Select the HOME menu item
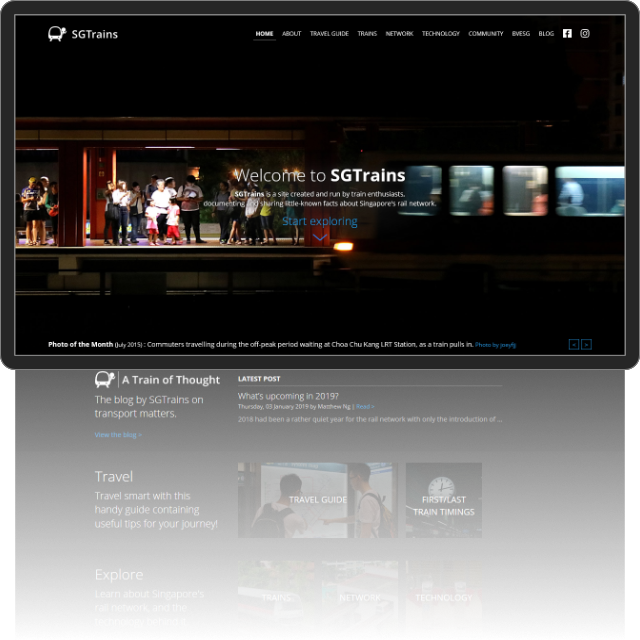 264,33
